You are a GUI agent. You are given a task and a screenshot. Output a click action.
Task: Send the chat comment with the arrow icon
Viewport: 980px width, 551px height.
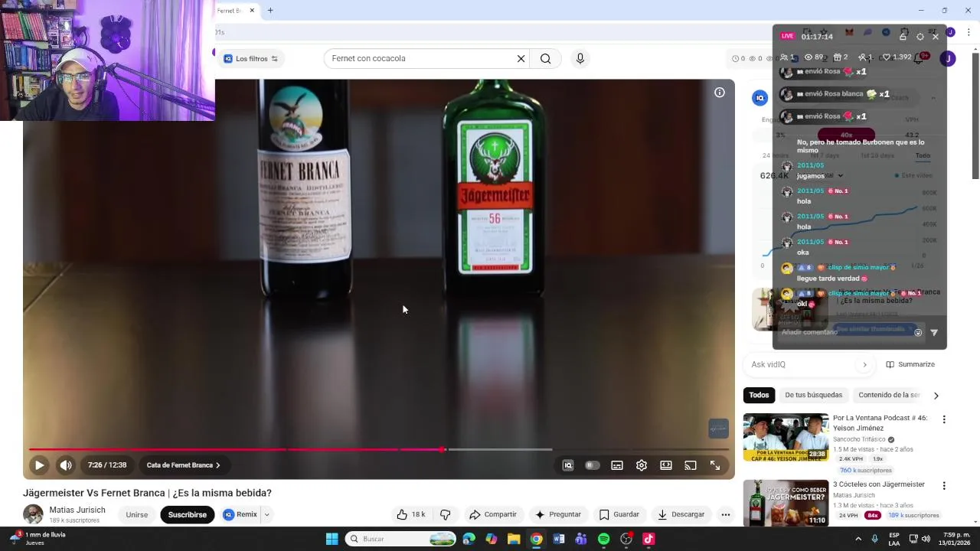[x=934, y=332]
